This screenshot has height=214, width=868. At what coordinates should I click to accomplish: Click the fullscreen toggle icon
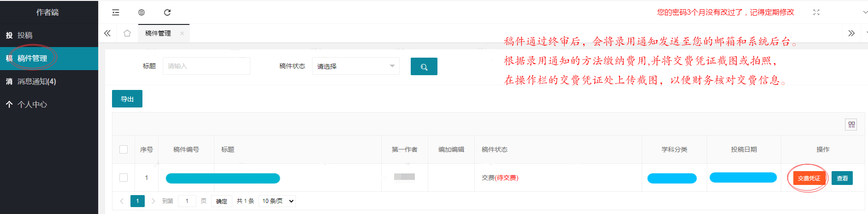pos(816,12)
